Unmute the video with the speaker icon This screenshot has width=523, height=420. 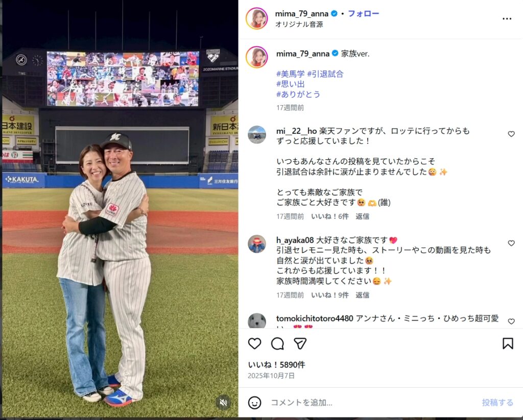coord(223,402)
